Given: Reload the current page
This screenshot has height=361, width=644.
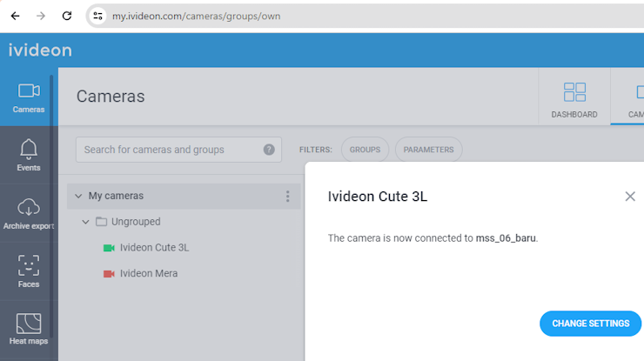Looking at the screenshot, I should tap(66, 16).
